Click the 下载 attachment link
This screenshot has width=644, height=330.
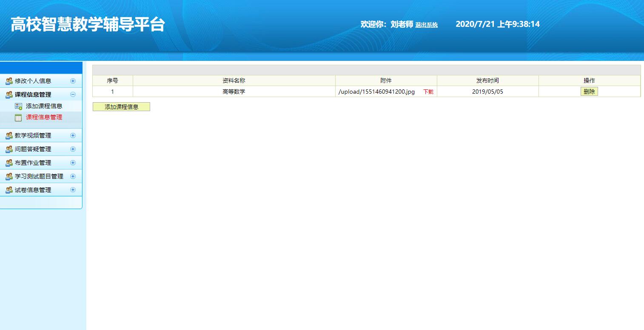click(x=428, y=91)
